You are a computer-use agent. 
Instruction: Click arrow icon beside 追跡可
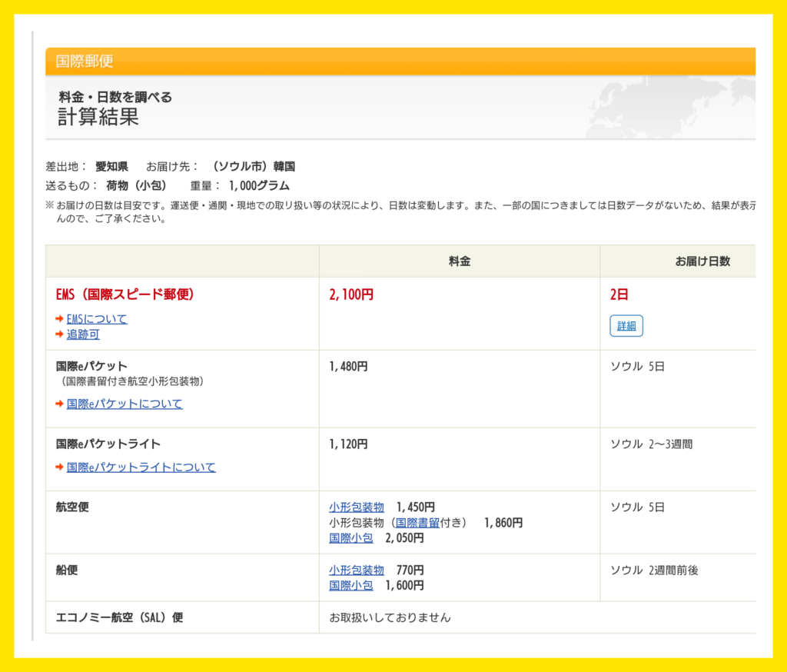[x=60, y=334]
